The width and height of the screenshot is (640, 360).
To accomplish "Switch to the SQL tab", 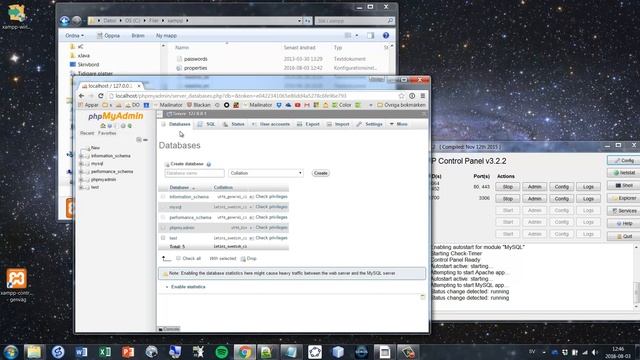I will click(x=207, y=124).
